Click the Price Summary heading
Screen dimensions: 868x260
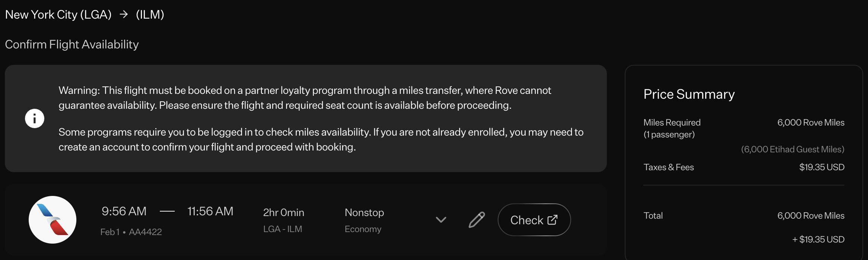point(689,94)
